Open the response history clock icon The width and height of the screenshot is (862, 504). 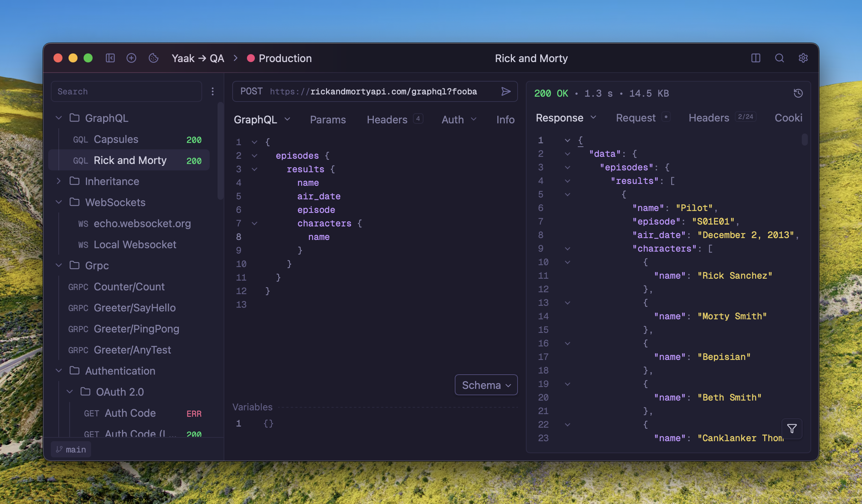pyautogui.click(x=798, y=93)
